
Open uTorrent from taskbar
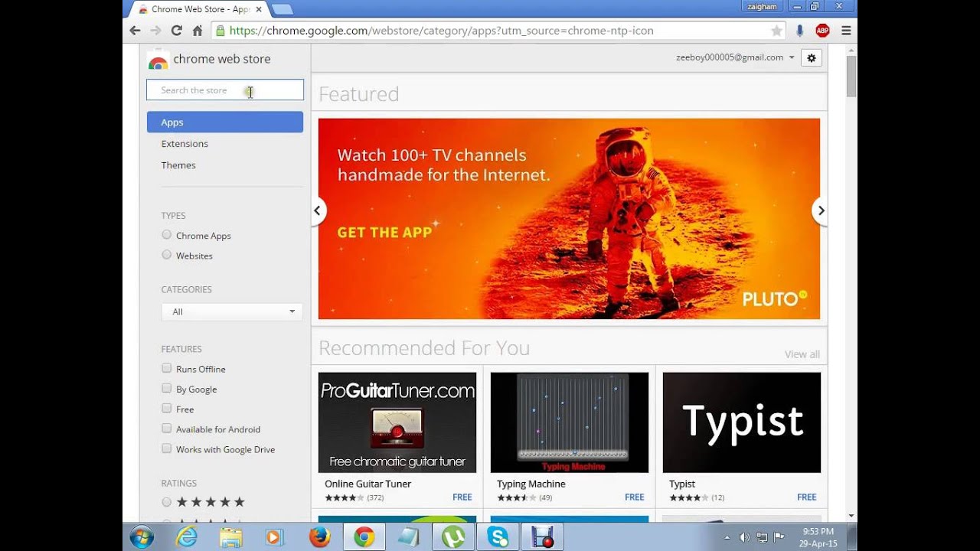(453, 537)
